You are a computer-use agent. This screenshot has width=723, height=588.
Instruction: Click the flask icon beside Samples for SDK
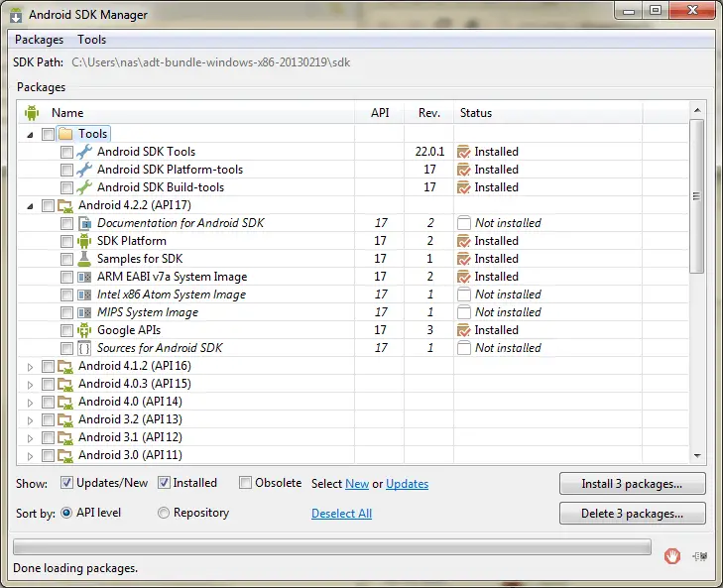84,259
